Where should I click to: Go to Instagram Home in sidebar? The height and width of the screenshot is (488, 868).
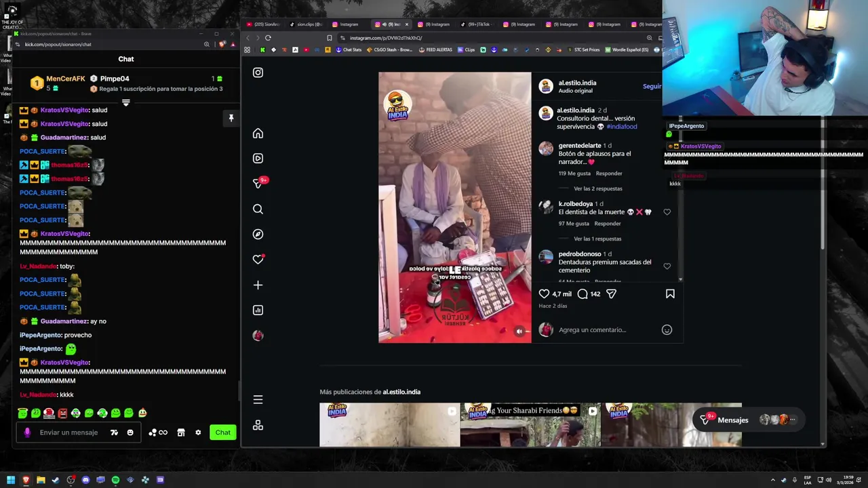(x=258, y=134)
